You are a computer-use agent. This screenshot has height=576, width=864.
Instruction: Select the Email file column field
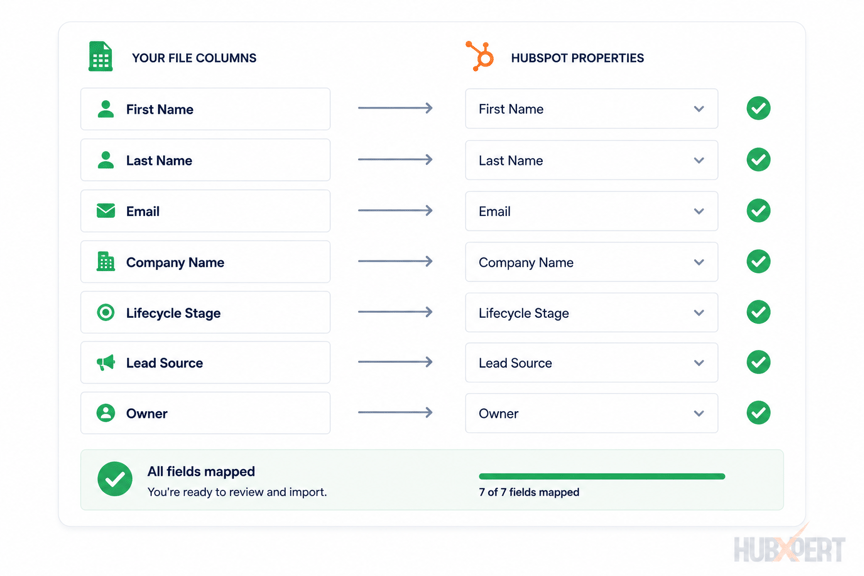pos(206,211)
